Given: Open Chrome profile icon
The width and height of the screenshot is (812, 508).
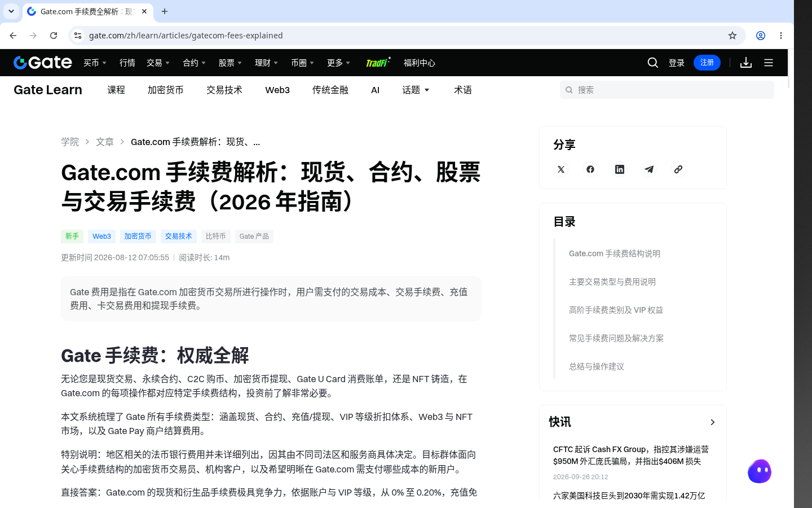Looking at the screenshot, I should 761,36.
